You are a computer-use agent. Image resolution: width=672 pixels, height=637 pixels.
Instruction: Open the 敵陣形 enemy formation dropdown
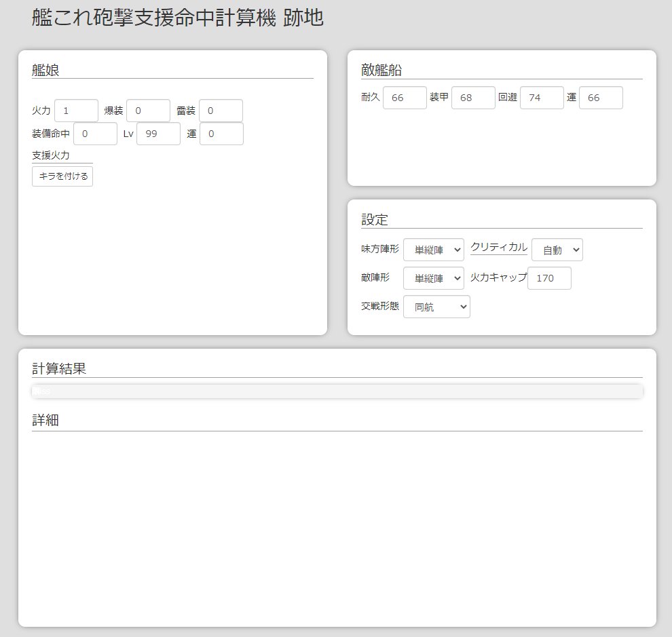click(433, 278)
